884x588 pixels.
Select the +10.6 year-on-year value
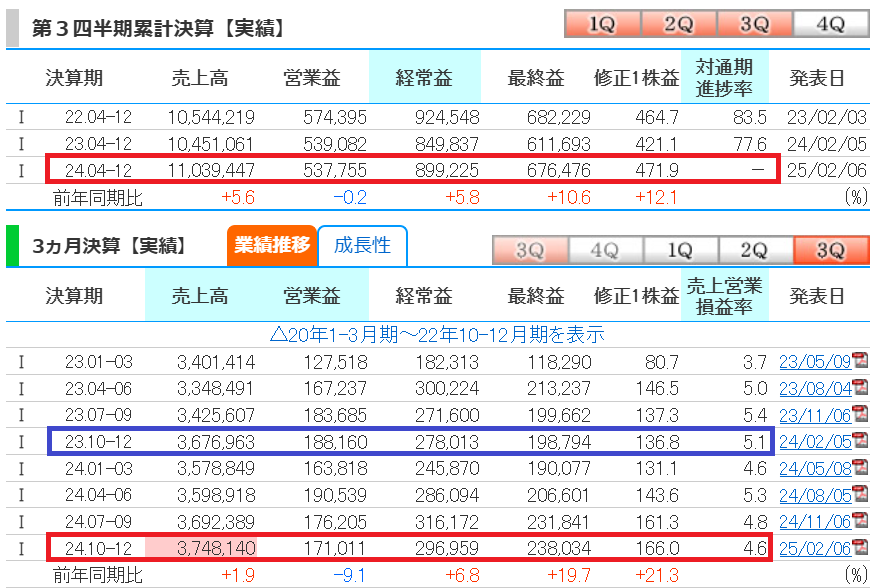click(569, 197)
